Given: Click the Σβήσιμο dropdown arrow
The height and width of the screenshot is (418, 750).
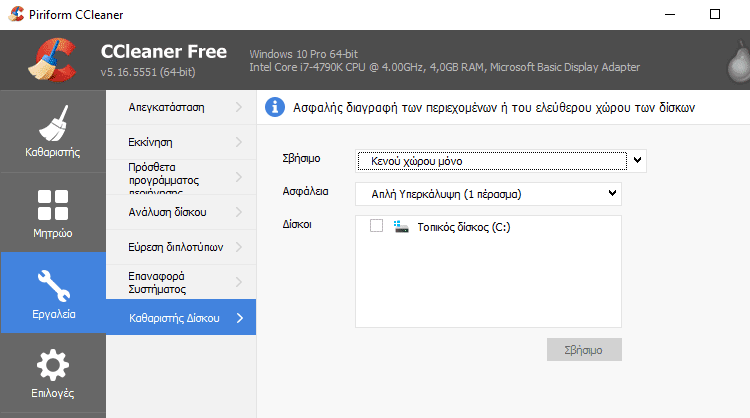Looking at the screenshot, I should [x=637, y=160].
